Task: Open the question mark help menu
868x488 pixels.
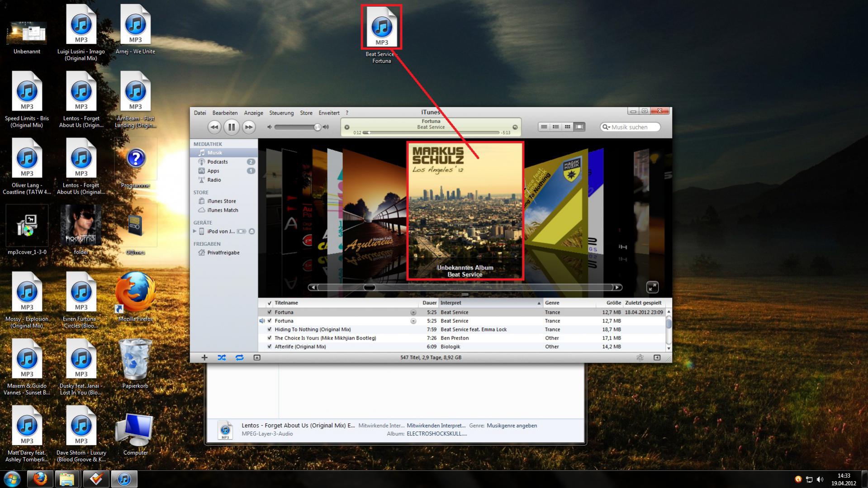Action: point(347,113)
